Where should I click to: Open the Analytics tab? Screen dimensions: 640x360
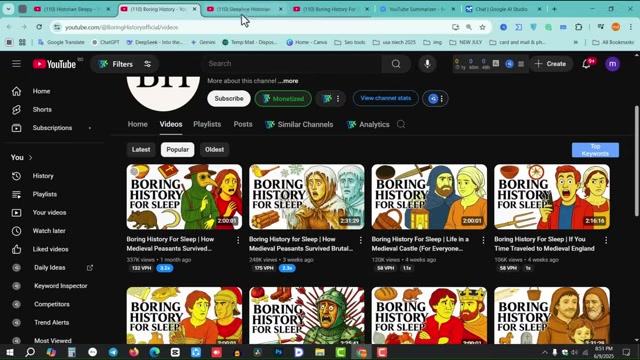coord(368,124)
